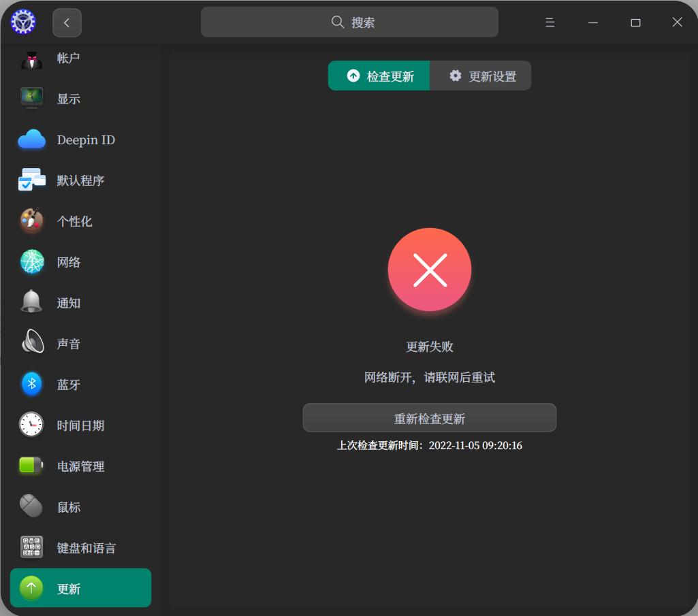Screen dimensions: 698x616
Task: Select the 网络 network globe icon
Action: click(x=31, y=261)
